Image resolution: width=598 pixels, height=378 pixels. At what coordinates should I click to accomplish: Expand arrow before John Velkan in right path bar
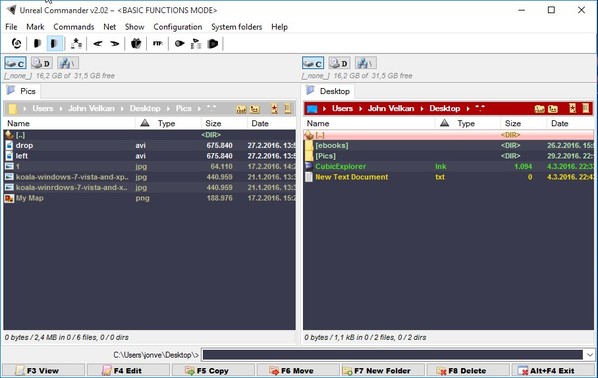(360, 109)
